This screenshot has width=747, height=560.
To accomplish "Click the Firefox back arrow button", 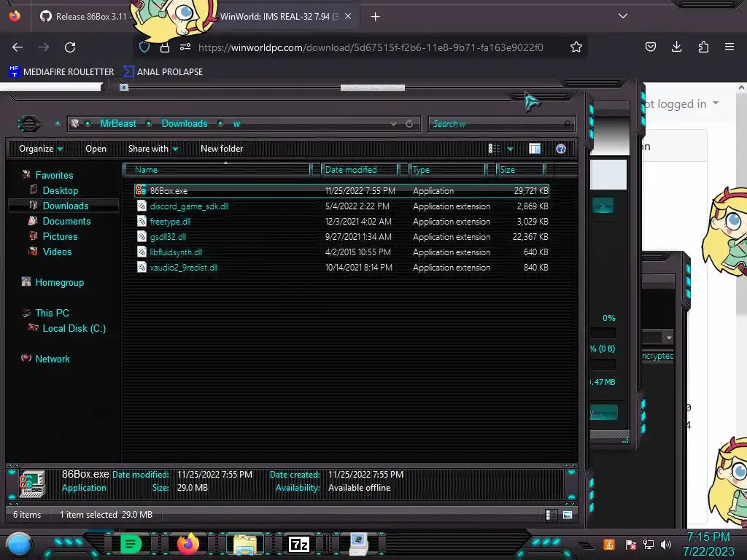I will (x=18, y=47).
